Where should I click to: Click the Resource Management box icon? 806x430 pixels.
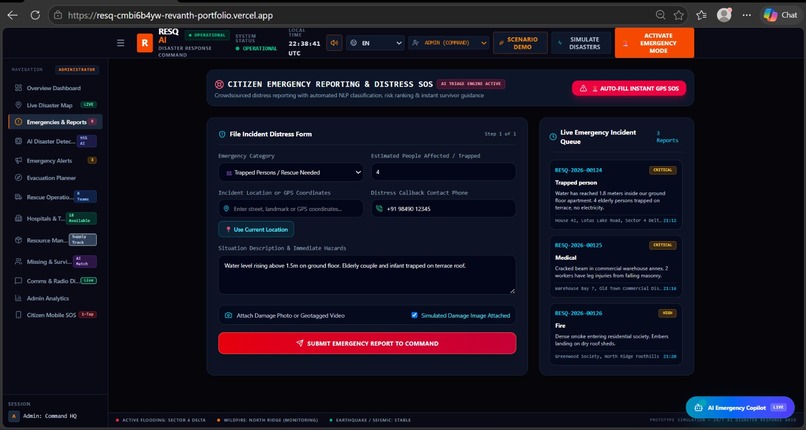point(19,240)
